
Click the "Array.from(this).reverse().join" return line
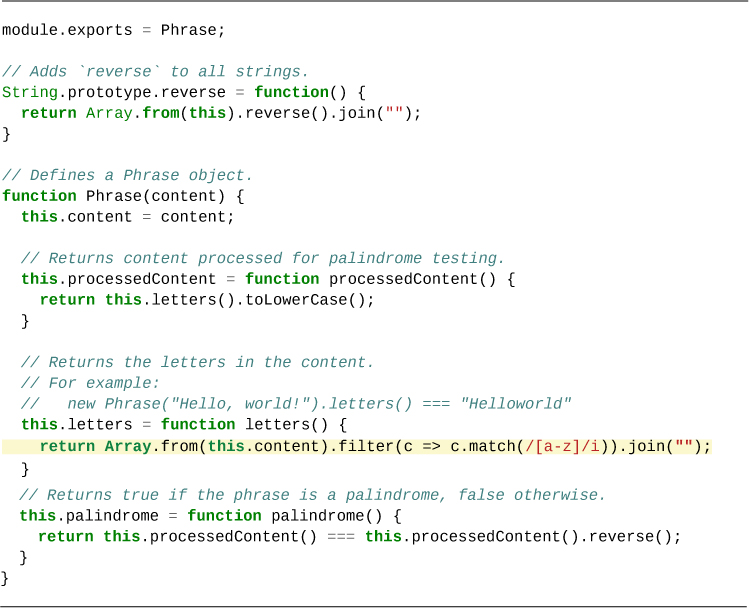(x=221, y=113)
